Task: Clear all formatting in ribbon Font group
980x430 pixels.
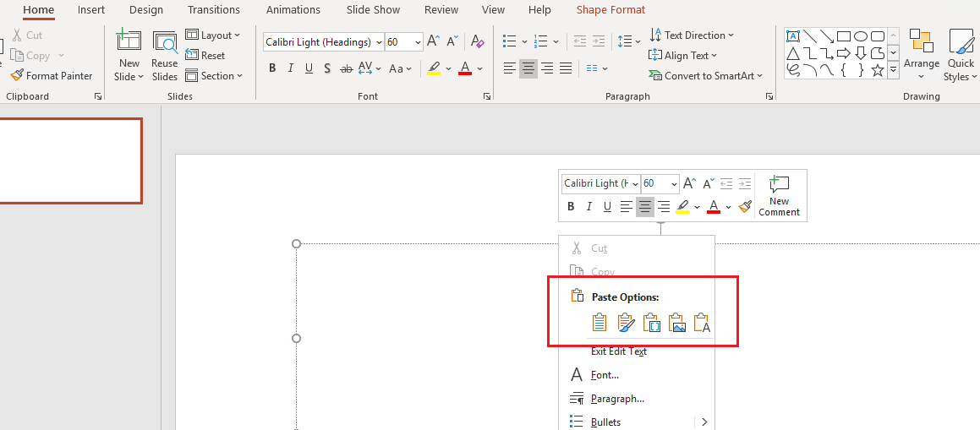Action: pos(478,41)
